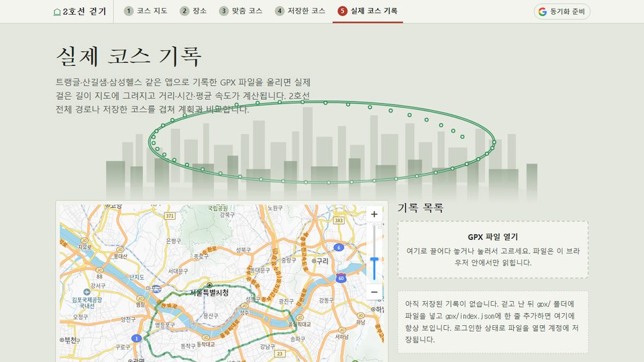This screenshot has width=644, height=362.
Task: Zoom out the map with minus button
Action: pos(374,292)
